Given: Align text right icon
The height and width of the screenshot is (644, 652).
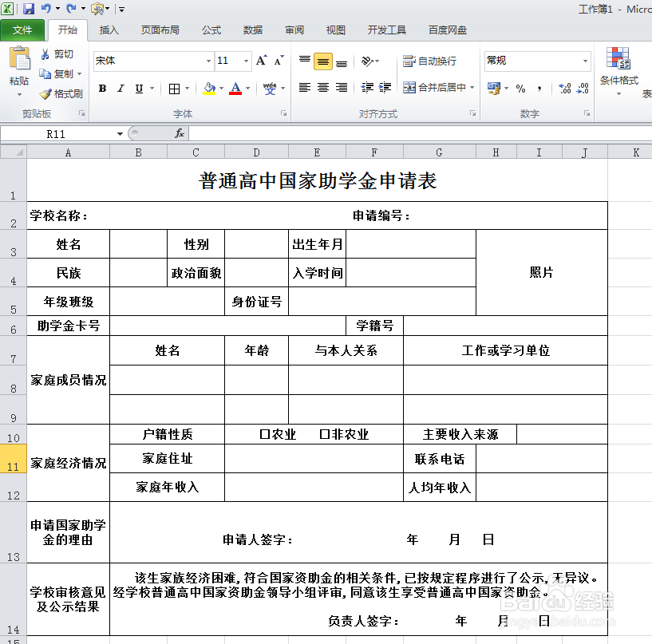Looking at the screenshot, I should pyautogui.click(x=342, y=87).
